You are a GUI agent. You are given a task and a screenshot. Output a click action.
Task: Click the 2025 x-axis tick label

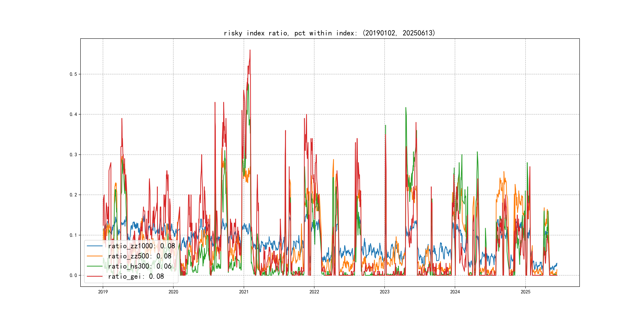526,292
